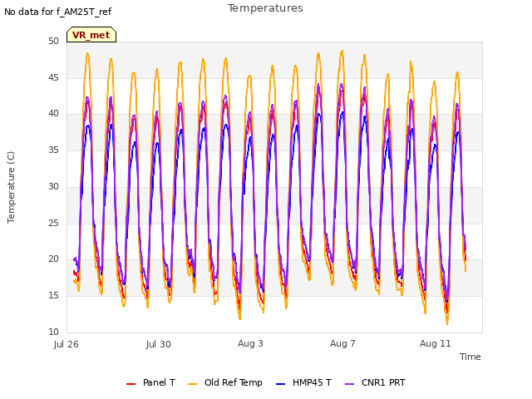The image size is (532, 399).
Task: Click the Jul 30 x-axis tick label
Action: pos(159,344)
